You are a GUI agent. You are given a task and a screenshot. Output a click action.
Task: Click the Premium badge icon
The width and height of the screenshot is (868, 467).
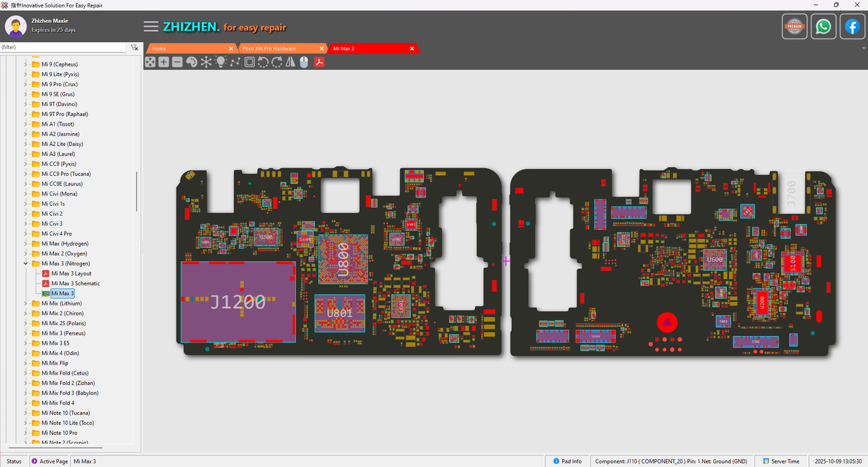pos(795,26)
